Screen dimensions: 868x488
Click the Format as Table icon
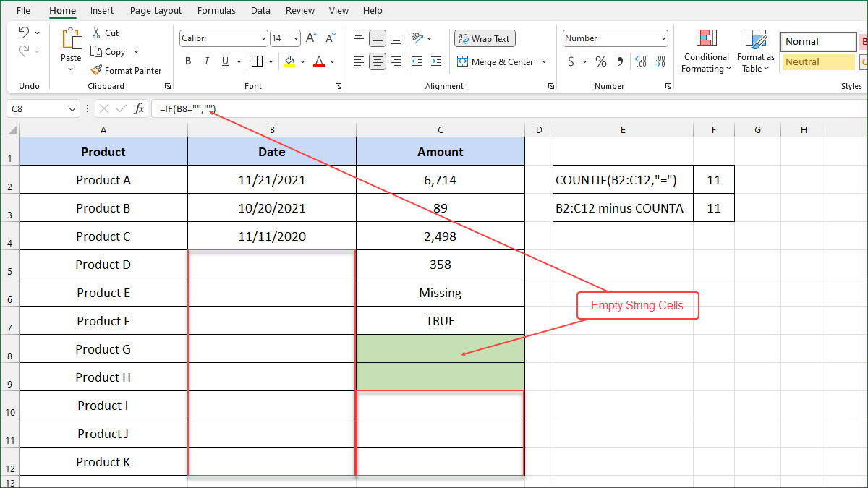click(x=755, y=51)
